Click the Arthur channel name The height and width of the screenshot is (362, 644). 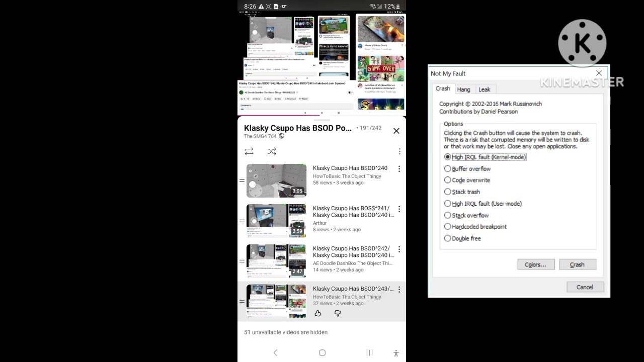coord(320,223)
